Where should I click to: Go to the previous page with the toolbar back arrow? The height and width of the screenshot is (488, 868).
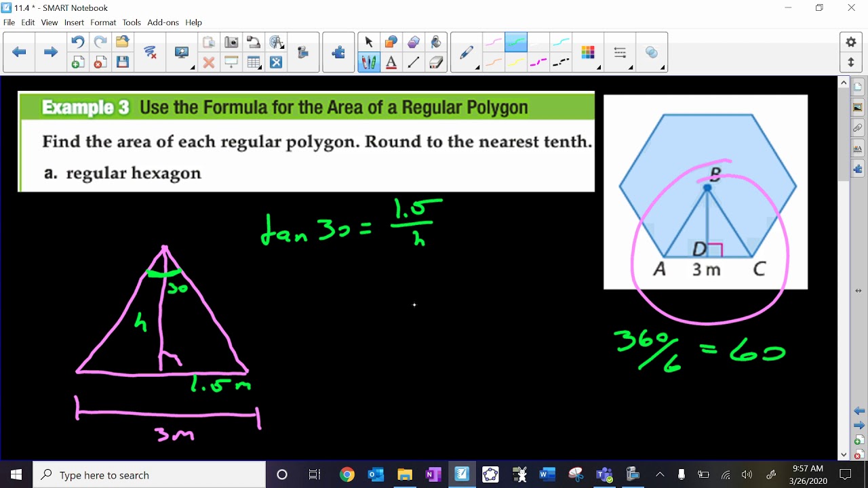click(x=19, y=52)
